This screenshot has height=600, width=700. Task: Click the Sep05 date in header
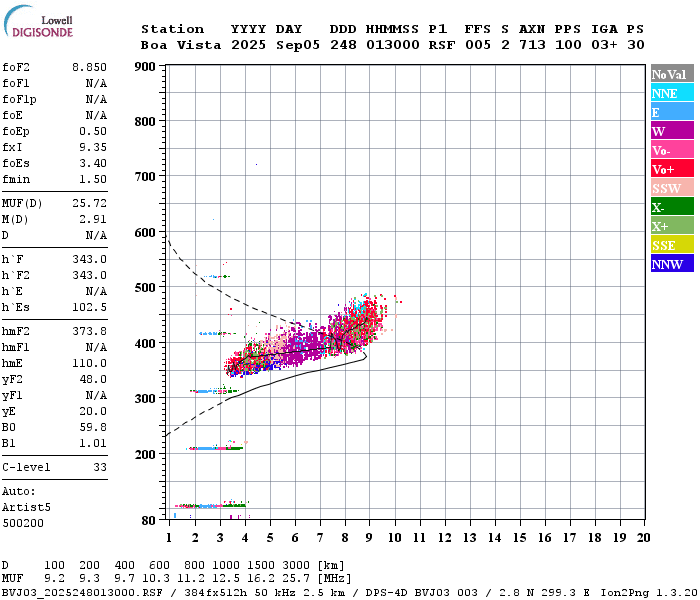coord(298,45)
